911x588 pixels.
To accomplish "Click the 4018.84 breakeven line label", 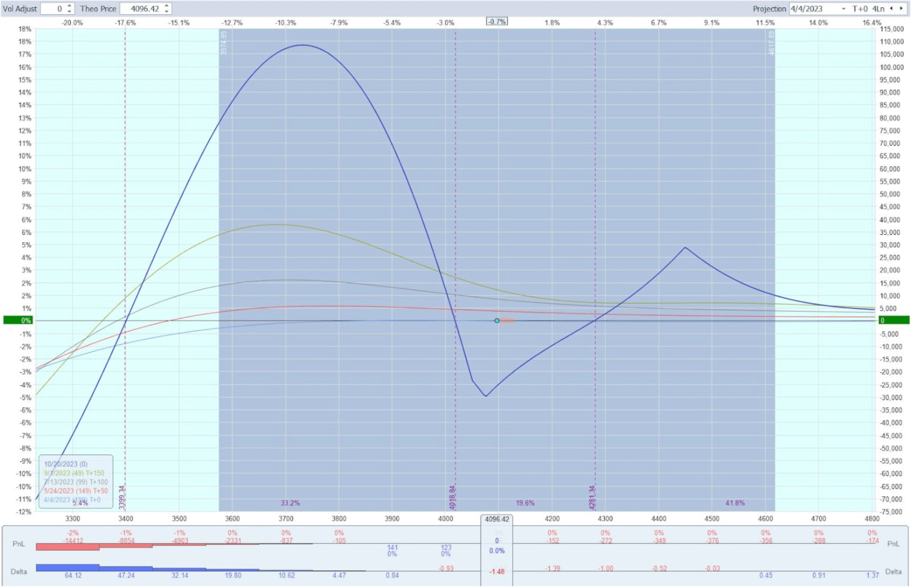I will (x=452, y=498).
